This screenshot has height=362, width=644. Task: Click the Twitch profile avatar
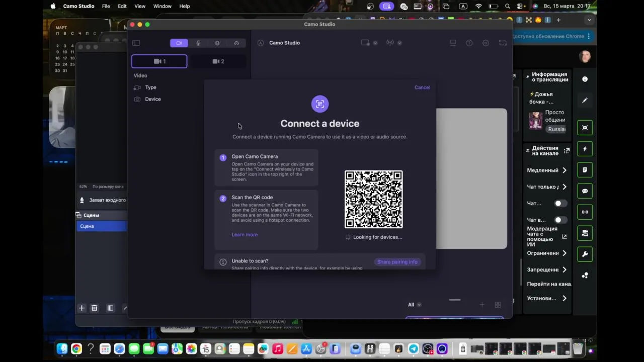(585, 57)
